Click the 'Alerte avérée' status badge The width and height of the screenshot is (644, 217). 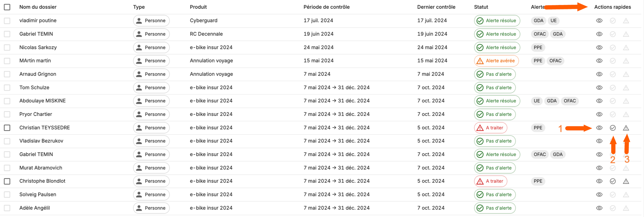coord(496,61)
